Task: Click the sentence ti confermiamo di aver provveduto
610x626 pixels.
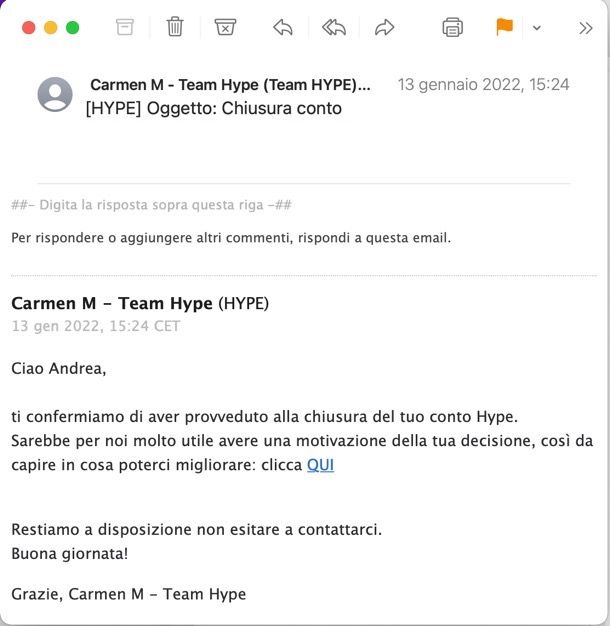Action: click(x=264, y=417)
